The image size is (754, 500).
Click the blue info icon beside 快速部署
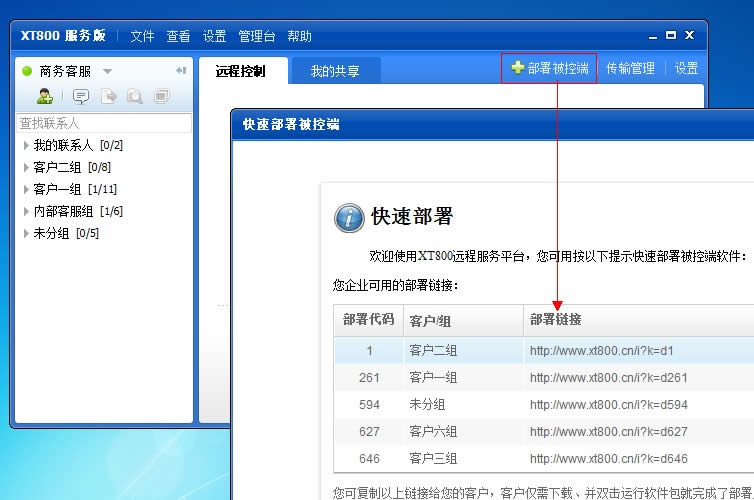[x=349, y=218]
